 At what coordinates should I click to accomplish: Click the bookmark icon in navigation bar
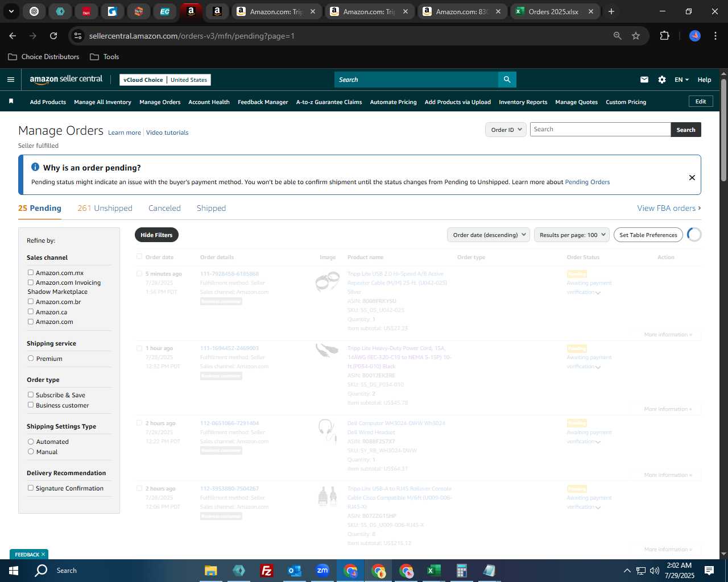pos(11,101)
